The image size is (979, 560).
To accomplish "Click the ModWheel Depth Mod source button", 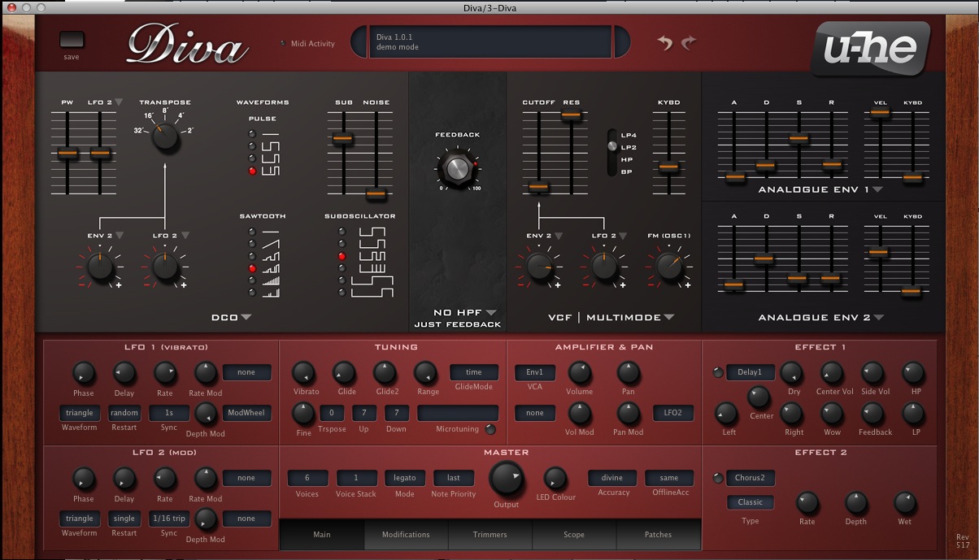I will 247,413.
